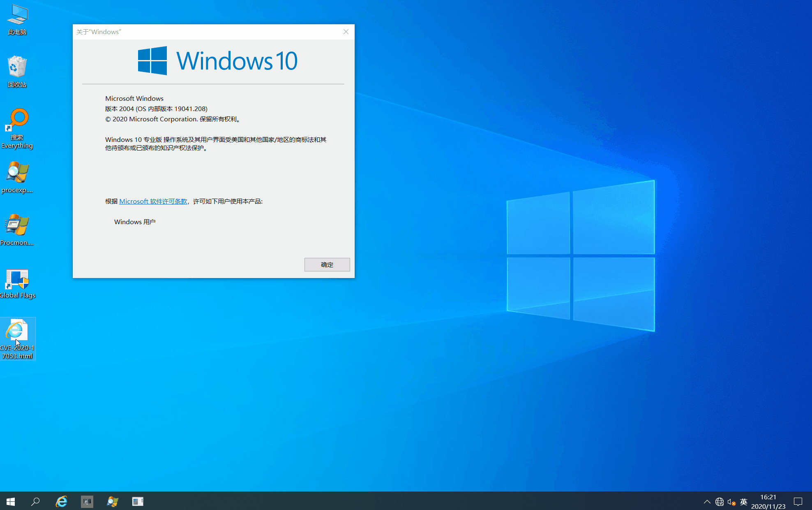This screenshot has height=510, width=812.
Task: Click the Microsoft Windows heading text
Action: (x=134, y=98)
